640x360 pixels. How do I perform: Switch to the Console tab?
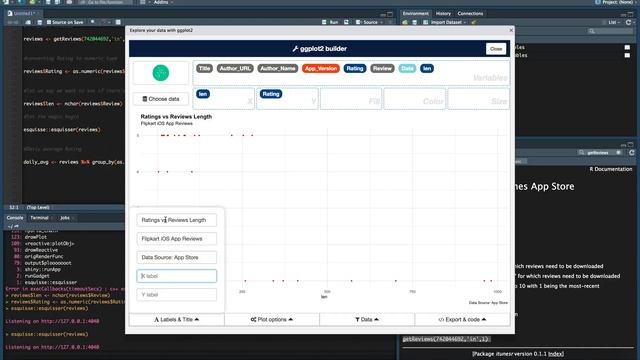click(x=15, y=218)
